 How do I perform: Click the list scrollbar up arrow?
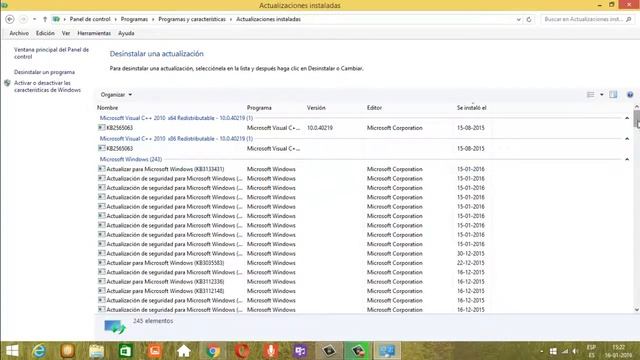tap(636, 107)
